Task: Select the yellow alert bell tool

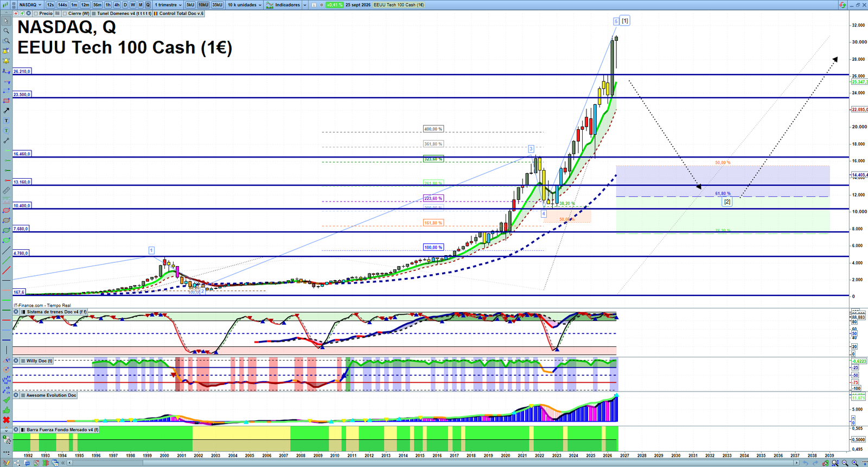Action: point(6,61)
